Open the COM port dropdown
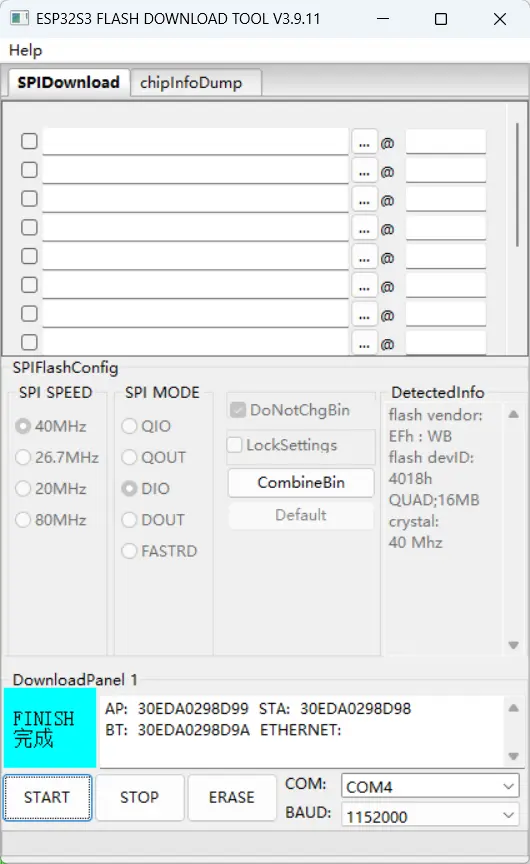This screenshot has width=530, height=864. pos(430,786)
